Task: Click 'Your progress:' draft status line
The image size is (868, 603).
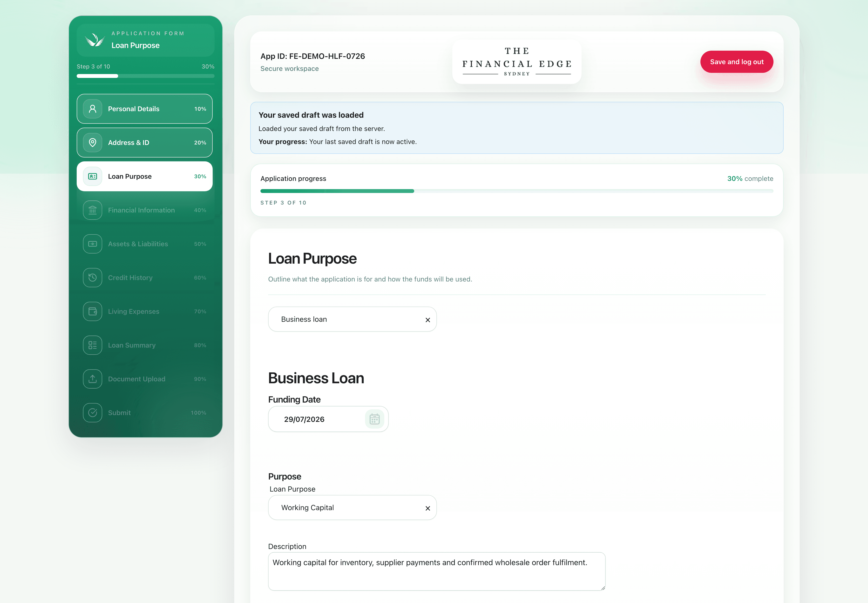Action: pos(337,142)
